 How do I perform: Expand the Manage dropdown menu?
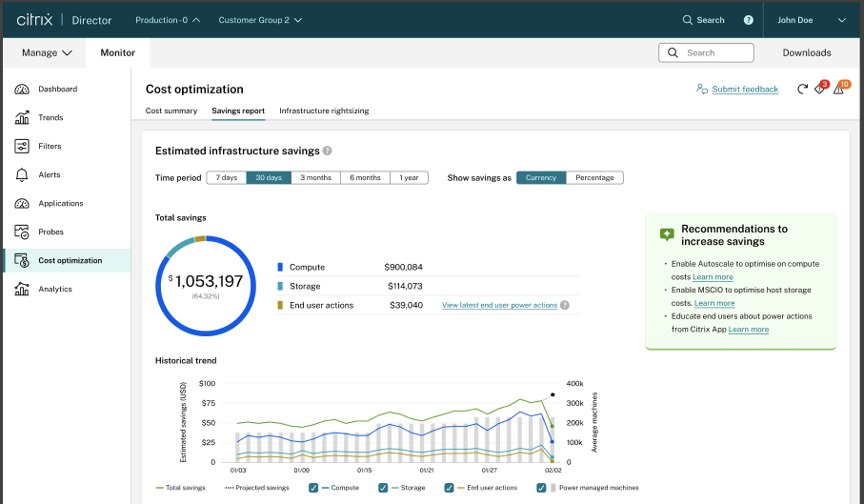(x=47, y=53)
